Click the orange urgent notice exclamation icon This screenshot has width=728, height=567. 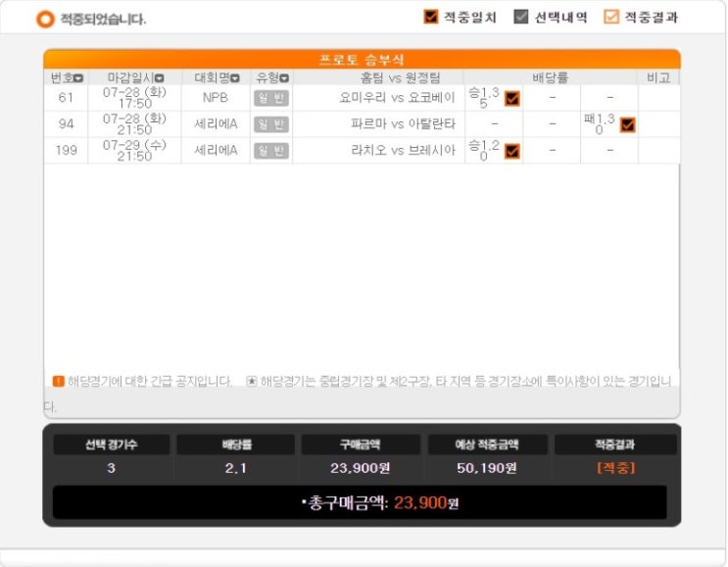point(59,381)
